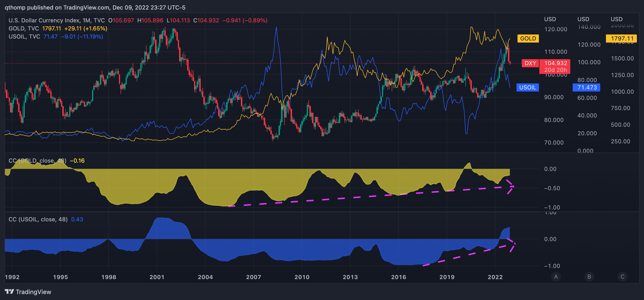
Task: Select the USOIL, TVC legend entry
Action: click(x=24, y=37)
